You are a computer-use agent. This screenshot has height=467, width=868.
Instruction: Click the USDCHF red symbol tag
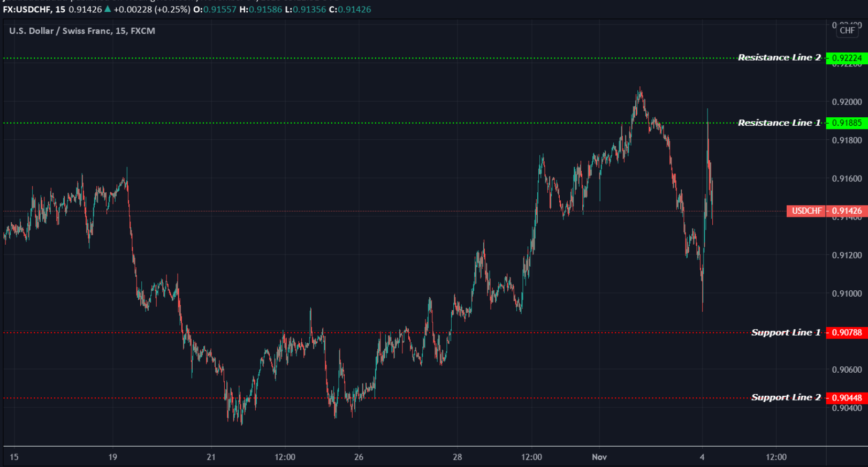(806, 211)
